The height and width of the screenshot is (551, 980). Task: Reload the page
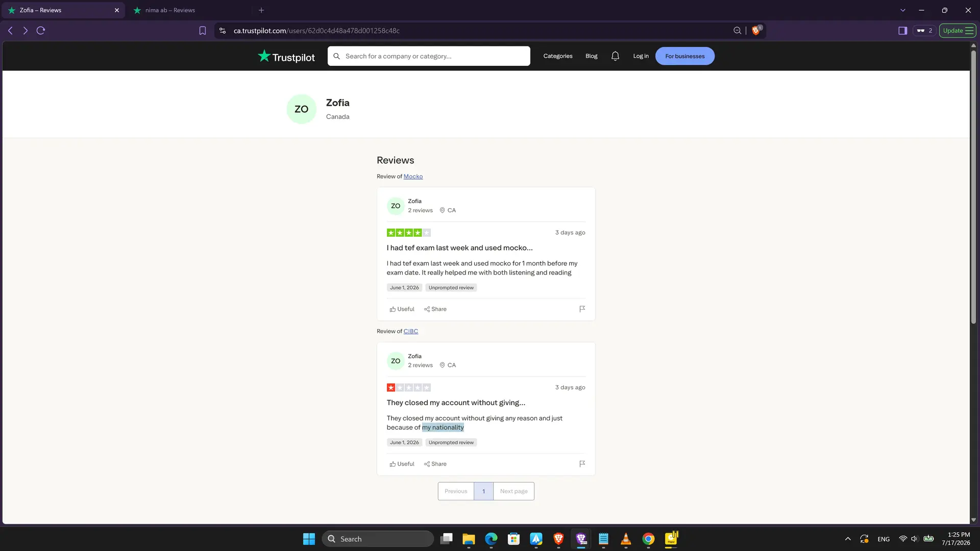pos(41,31)
